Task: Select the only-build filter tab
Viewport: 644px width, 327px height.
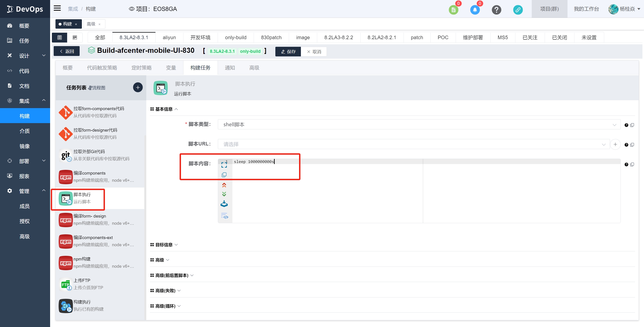Action: click(235, 38)
